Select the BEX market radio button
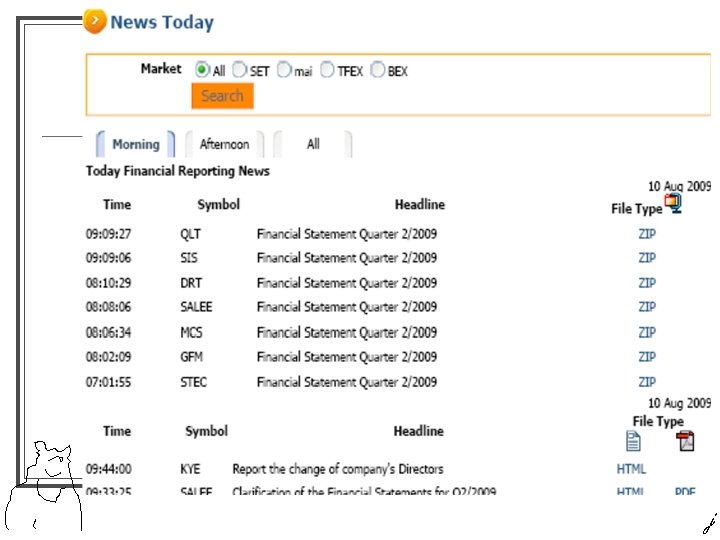Image resolution: width=720 pixels, height=540 pixels. pyautogui.click(x=377, y=70)
